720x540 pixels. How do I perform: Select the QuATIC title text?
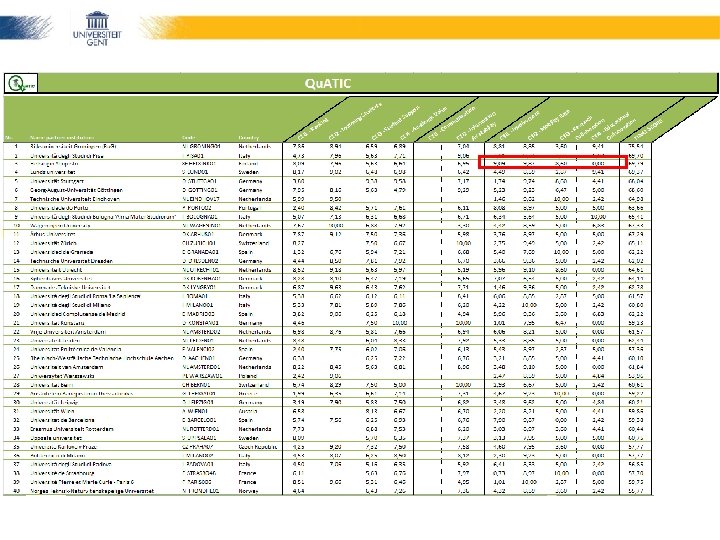pyautogui.click(x=327, y=84)
